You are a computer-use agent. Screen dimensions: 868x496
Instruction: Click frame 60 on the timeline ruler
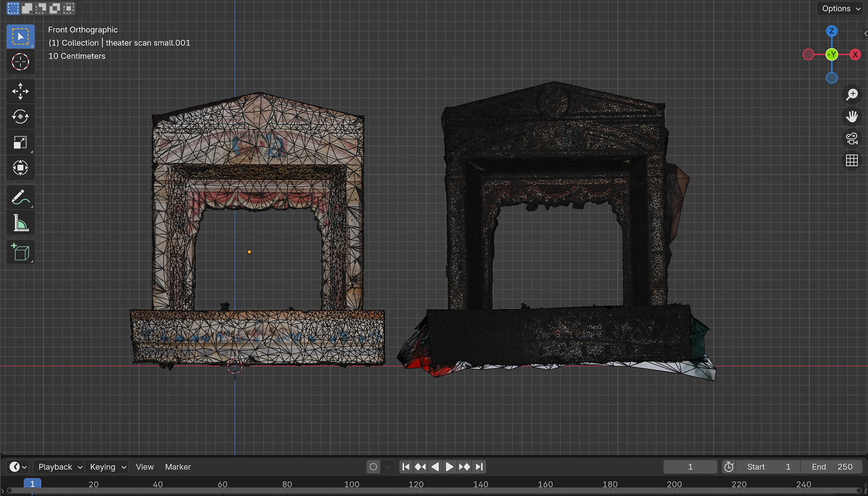222,484
